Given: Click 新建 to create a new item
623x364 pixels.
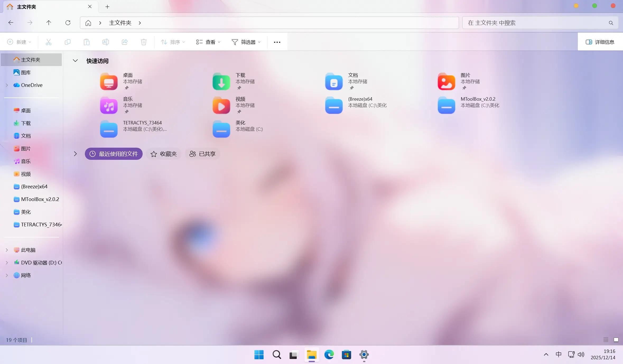Looking at the screenshot, I should (18, 42).
